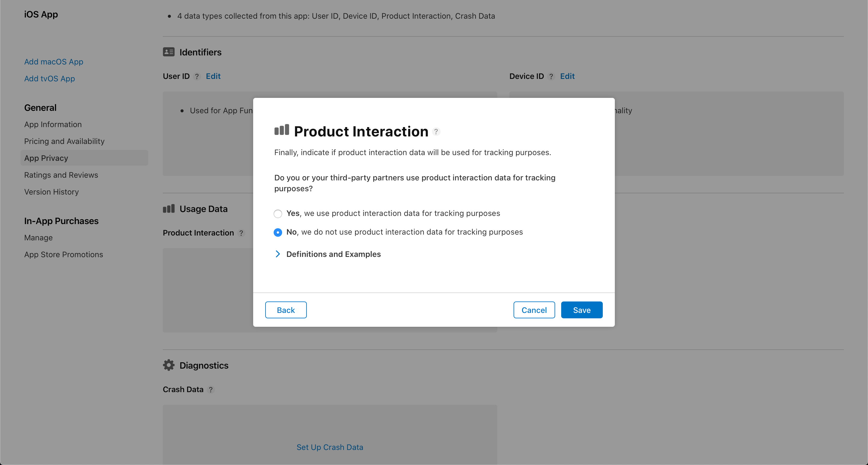Screen dimensions: 868x465
Task: Expand Definitions and Examples chevron
Action: pos(278,254)
